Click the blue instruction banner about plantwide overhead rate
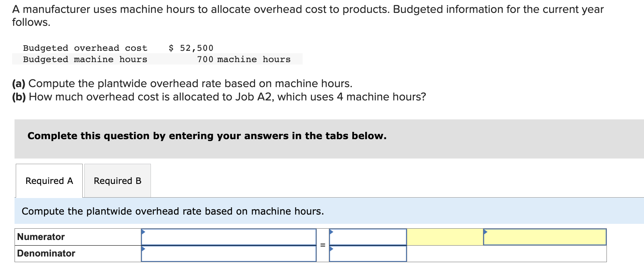 [174, 211]
